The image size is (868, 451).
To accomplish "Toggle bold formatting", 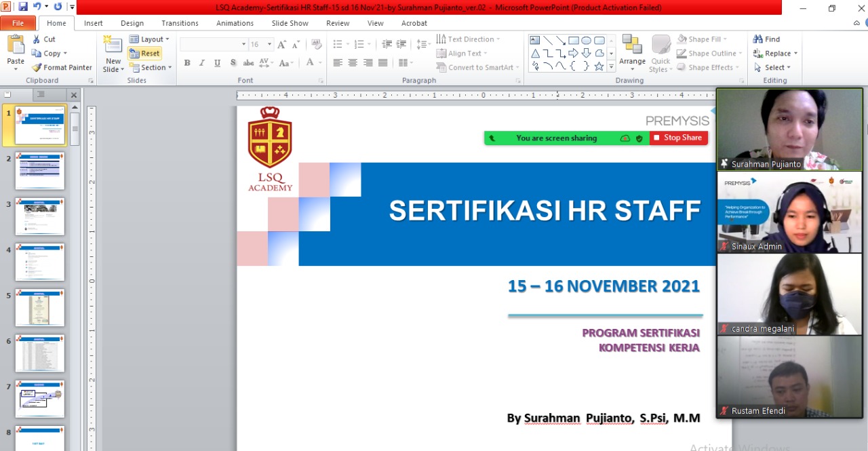I will pyautogui.click(x=187, y=63).
